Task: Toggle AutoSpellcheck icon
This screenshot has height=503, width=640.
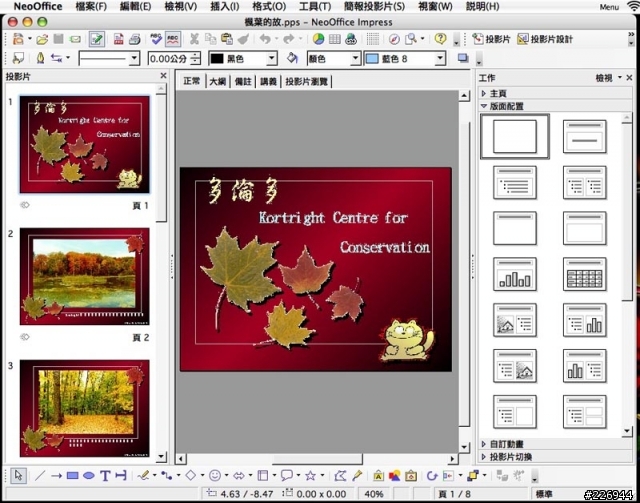Action: point(173,39)
